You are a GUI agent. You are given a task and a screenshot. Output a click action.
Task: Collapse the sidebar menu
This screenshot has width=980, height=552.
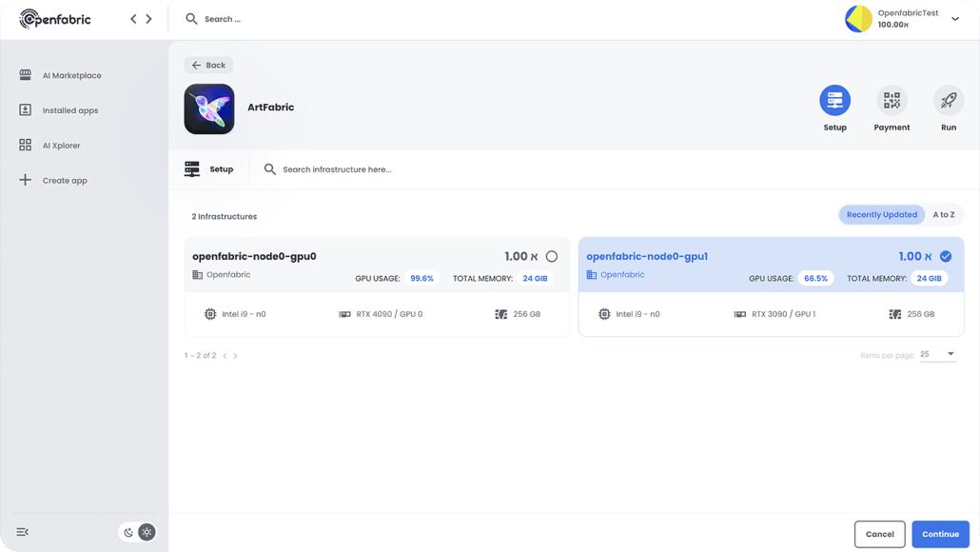23,532
